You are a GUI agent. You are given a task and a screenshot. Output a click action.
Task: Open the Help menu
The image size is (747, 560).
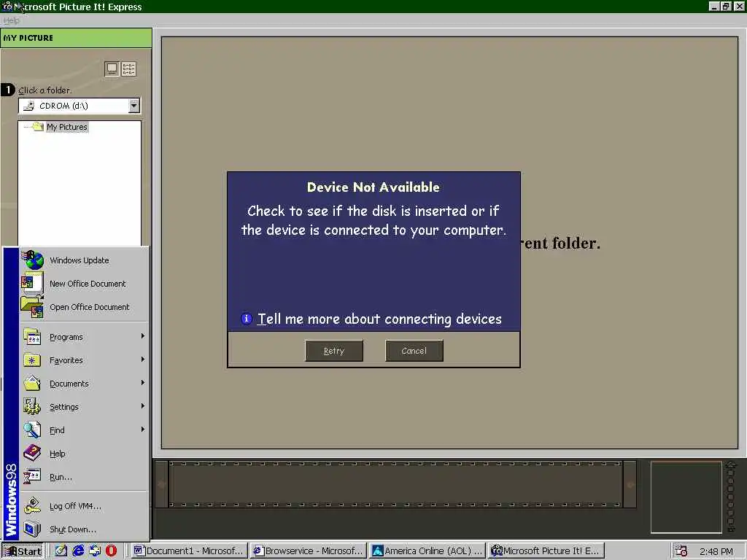(x=12, y=20)
